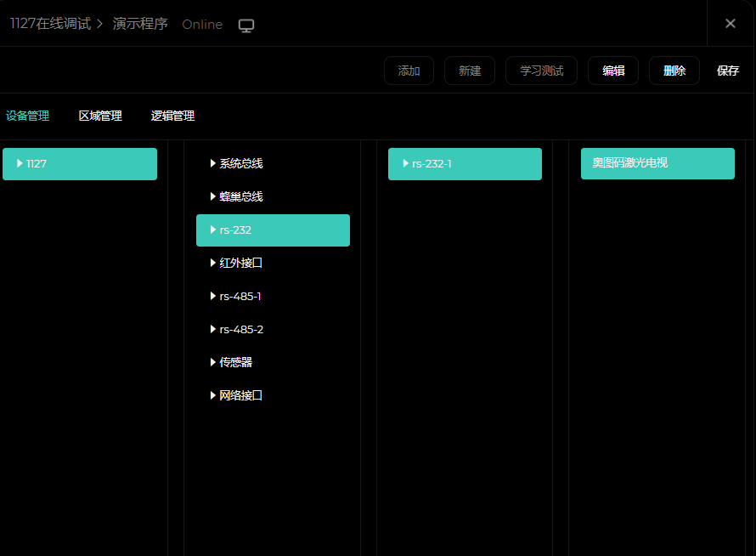Collapse the rs-232 arrow
The height and width of the screenshot is (556, 756).
coord(212,230)
